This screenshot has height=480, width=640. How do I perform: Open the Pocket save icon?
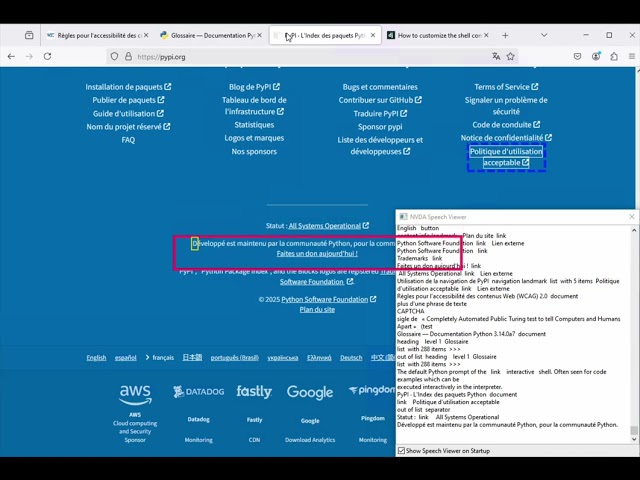(577, 57)
